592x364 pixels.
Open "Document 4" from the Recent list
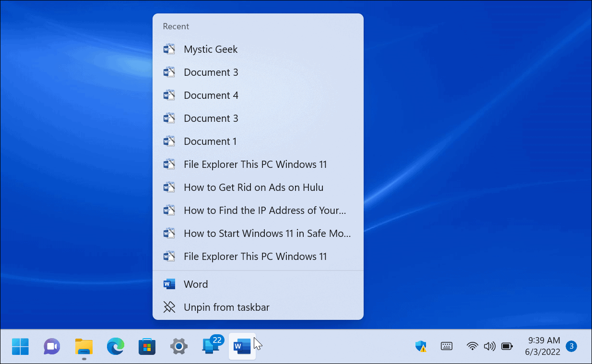pyautogui.click(x=211, y=95)
